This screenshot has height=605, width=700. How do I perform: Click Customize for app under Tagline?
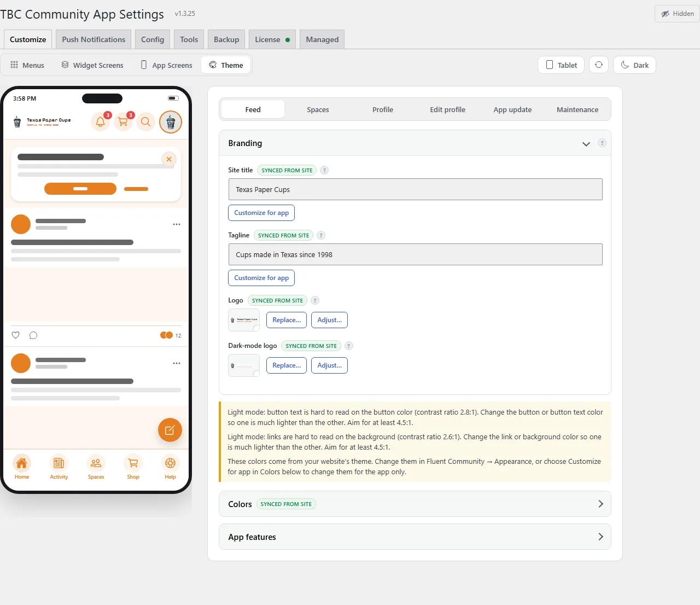tap(261, 278)
